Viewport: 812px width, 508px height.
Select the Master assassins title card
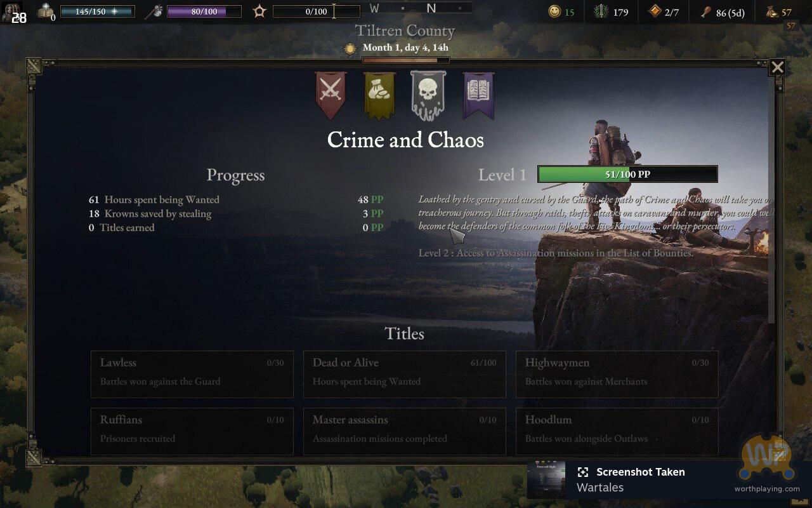405,431
